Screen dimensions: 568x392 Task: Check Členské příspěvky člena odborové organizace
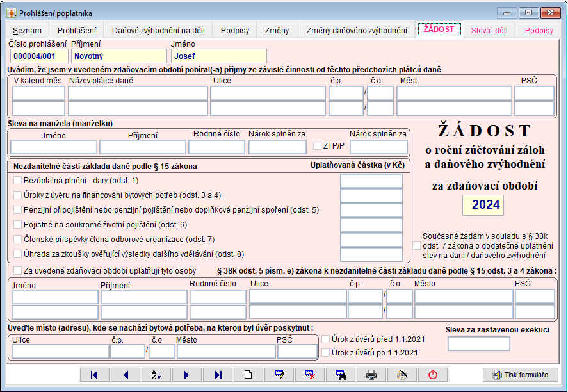(x=17, y=239)
